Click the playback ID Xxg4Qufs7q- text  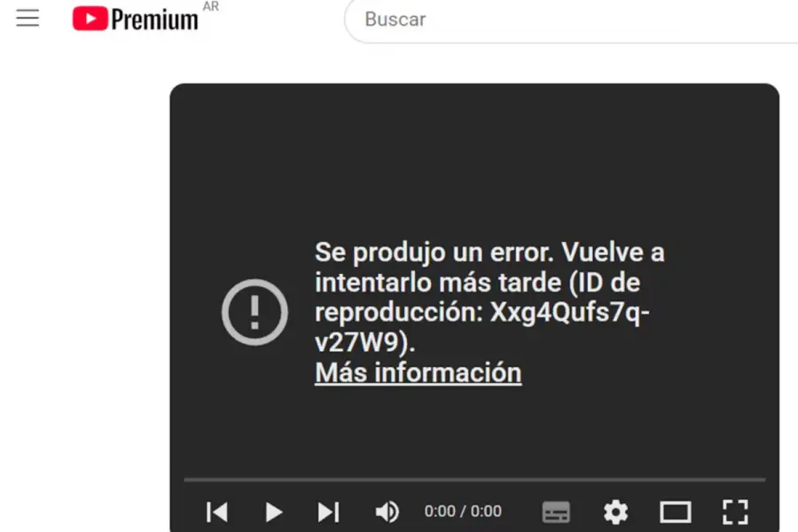[570, 312]
